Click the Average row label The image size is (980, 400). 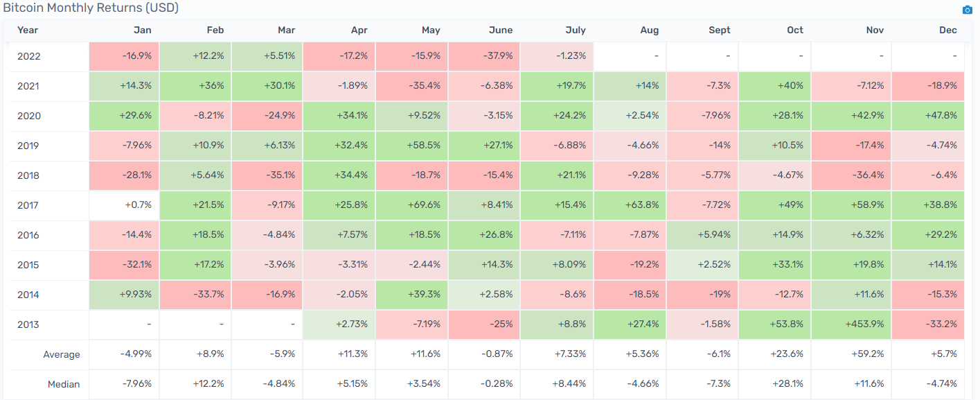pyautogui.click(x=62, y=354)
